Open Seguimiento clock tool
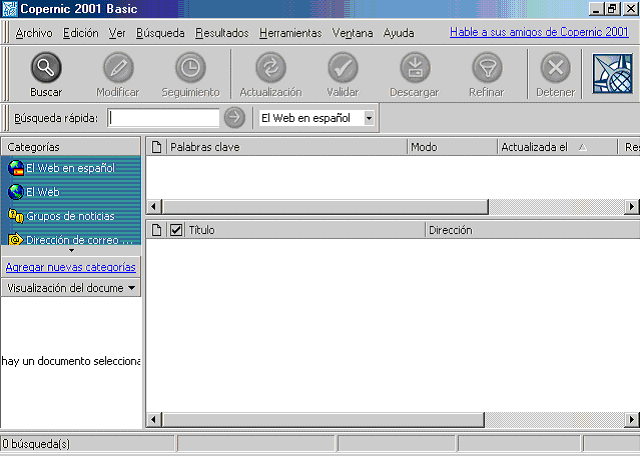This screenshot has height=456, width=640. pyautogui.click(x=191, y=67)
